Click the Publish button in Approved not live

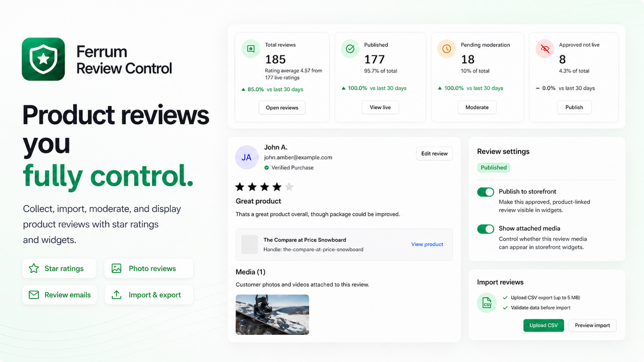(574, 108)
